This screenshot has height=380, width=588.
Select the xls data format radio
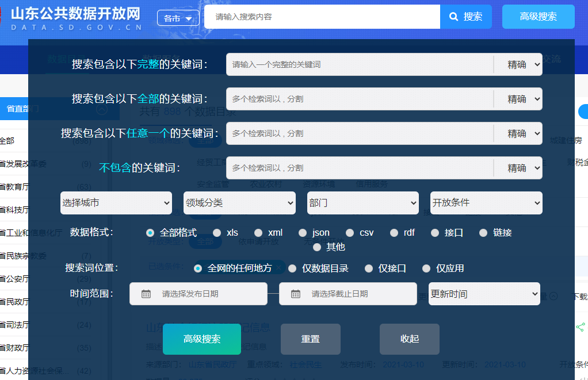coord(217,233)
